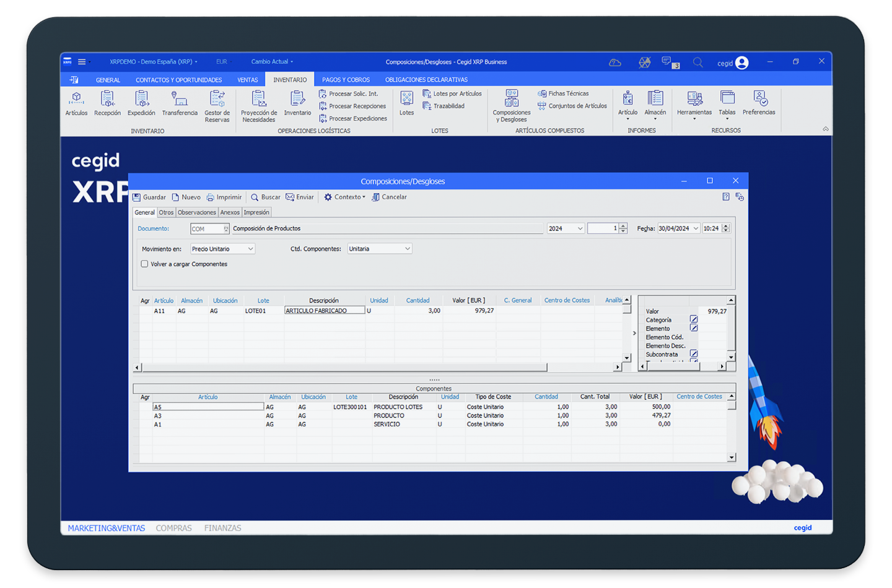Select the Observaciones tab

pyautogui.click(x=196, y=212)
